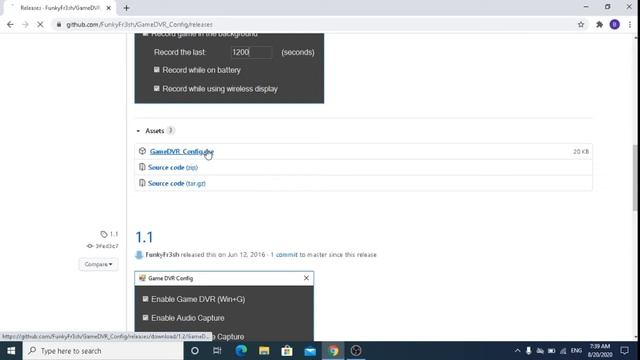This screenshot has height=360, width=640.
Task: Open the 1.1 release heading
Action: 144,237
